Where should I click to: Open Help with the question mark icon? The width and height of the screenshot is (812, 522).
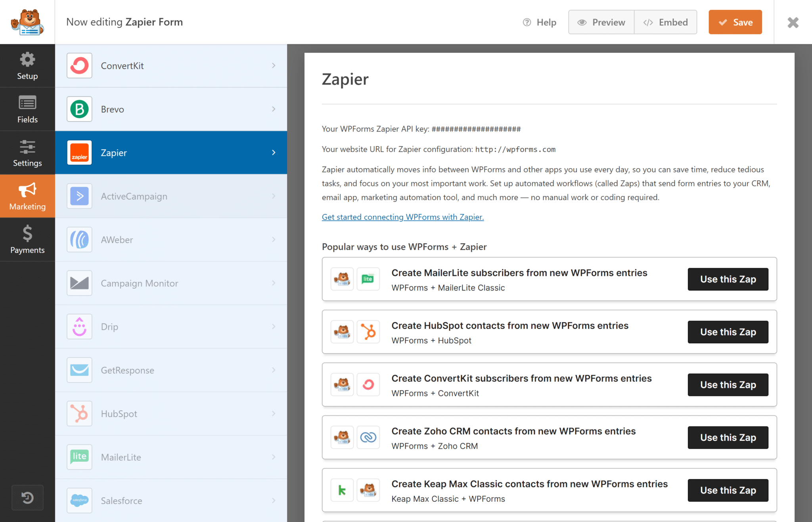tap(527, 22)
